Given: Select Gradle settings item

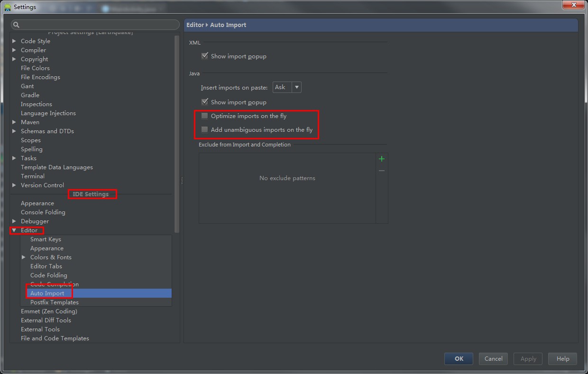Looking at the screenshot, I should click(x=30, y=95).
